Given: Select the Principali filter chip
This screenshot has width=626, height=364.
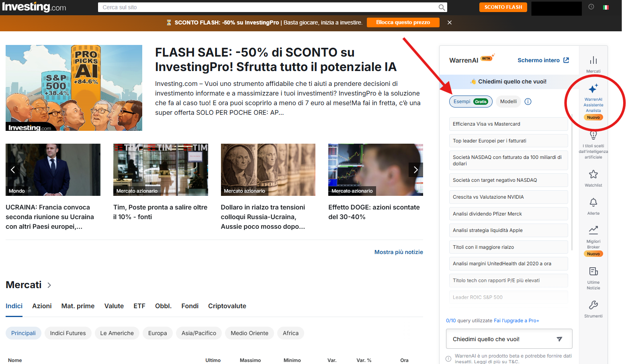Looking at the screenshot, I should coord(23,333).
